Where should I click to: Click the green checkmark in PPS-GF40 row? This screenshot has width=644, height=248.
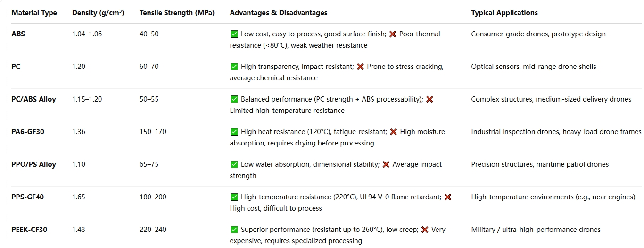[x=234, y=197]
